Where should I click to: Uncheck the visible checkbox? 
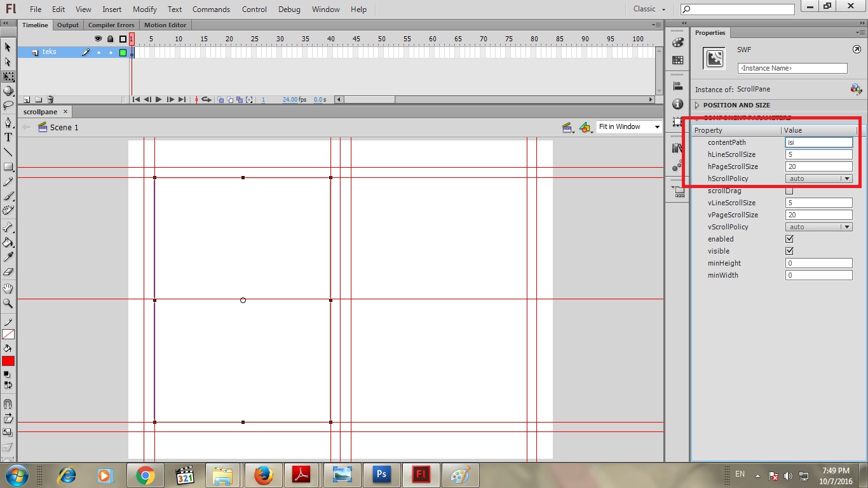coord(789,251)
